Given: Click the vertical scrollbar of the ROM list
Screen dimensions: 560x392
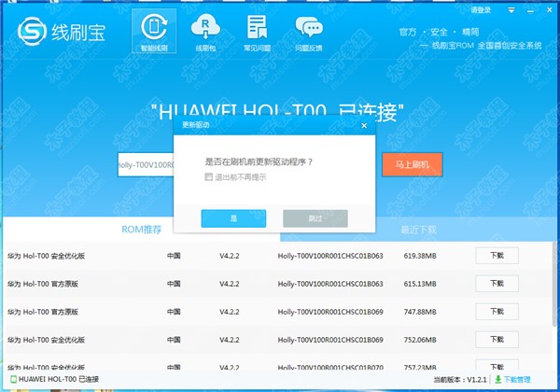Looking at the screenshot, I should click(x=553, y=284).
